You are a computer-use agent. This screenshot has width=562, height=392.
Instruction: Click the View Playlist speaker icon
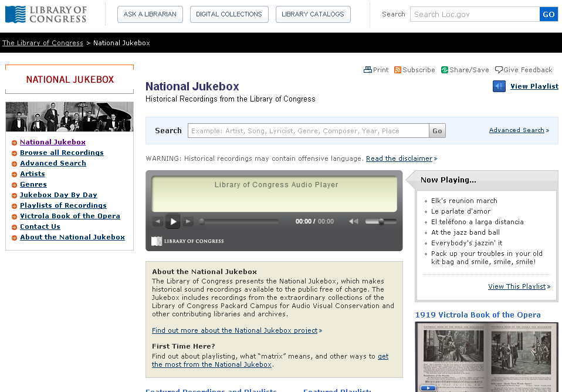click(499, 86)
